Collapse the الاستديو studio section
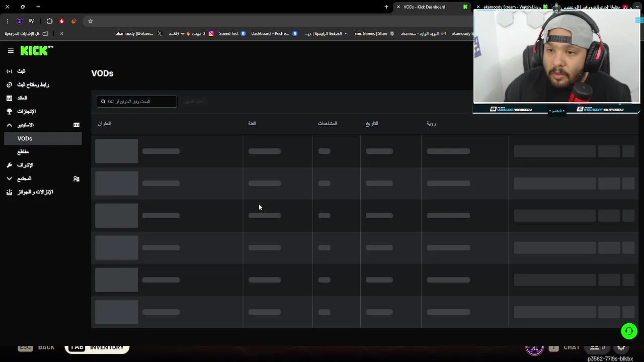This screenshot has width=644, height=362. pyautogui.click(x=9, y=125)
